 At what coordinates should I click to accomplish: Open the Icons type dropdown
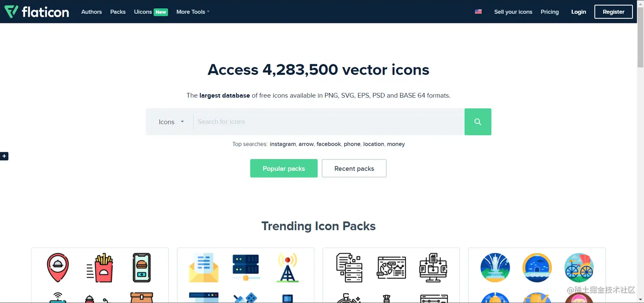point(171,122)
